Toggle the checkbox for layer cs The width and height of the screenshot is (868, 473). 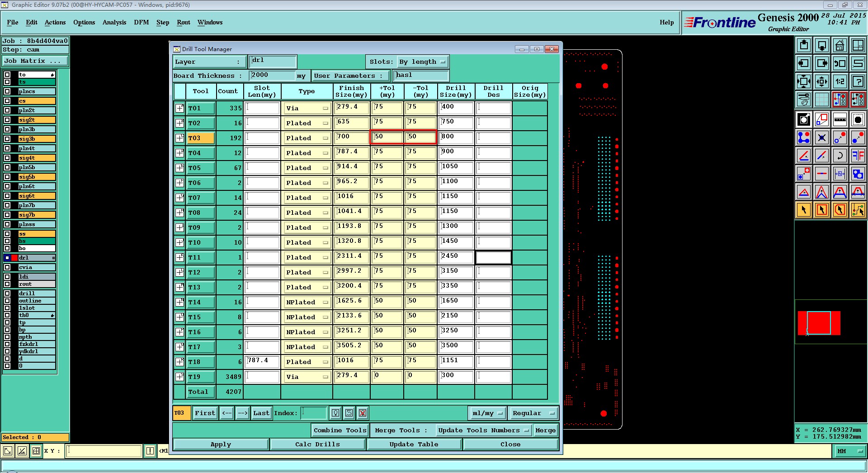[7, 101]
